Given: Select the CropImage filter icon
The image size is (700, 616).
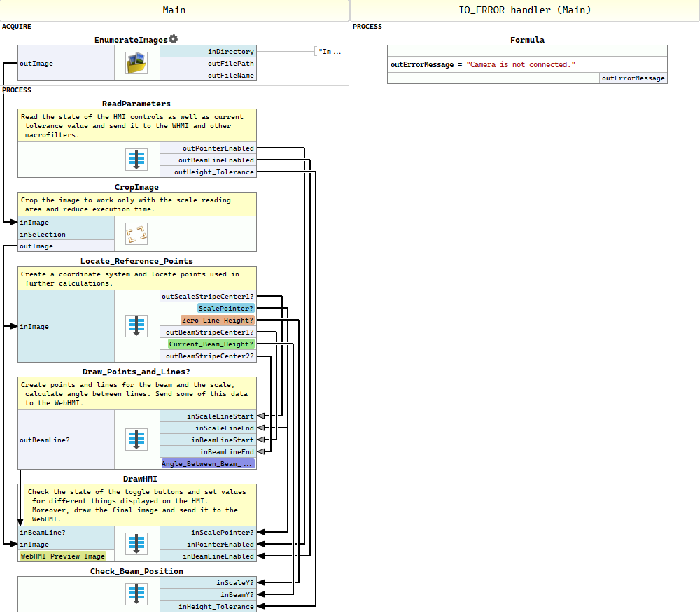Looking at the screenshot, I should click(136, 234).
